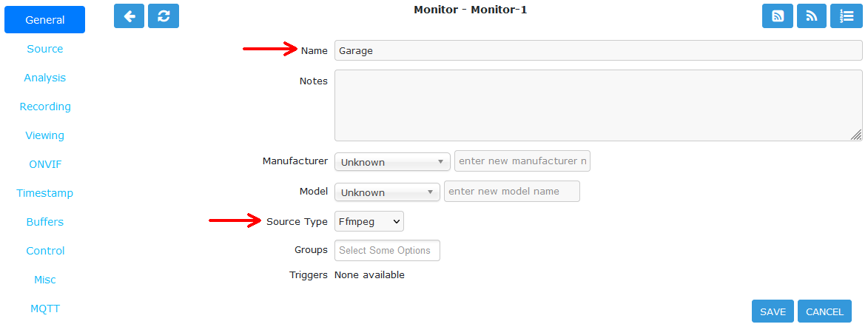Click the SAVE button
868x327 pixels.
(773, 311)
